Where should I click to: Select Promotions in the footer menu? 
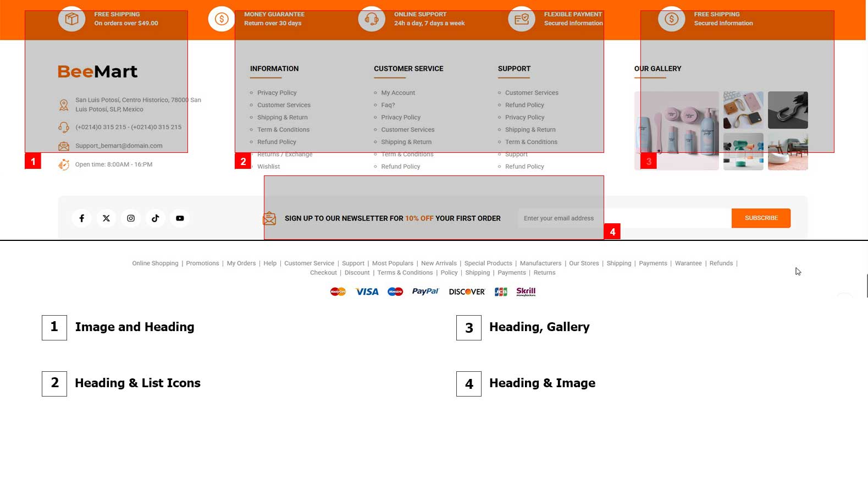pos(202,263)
